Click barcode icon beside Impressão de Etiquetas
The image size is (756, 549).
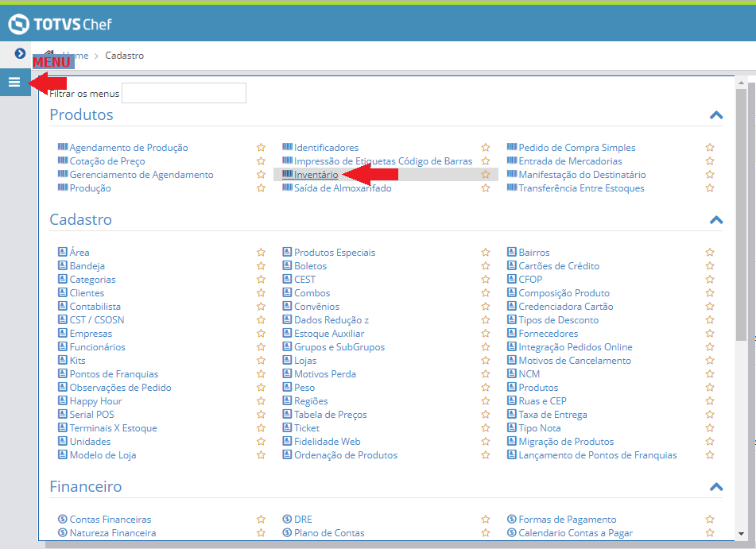coord(287,160)
